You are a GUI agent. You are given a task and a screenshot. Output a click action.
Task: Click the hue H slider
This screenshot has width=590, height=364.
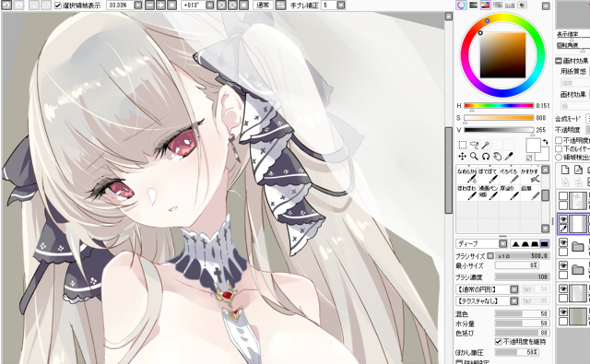(499, 106)
